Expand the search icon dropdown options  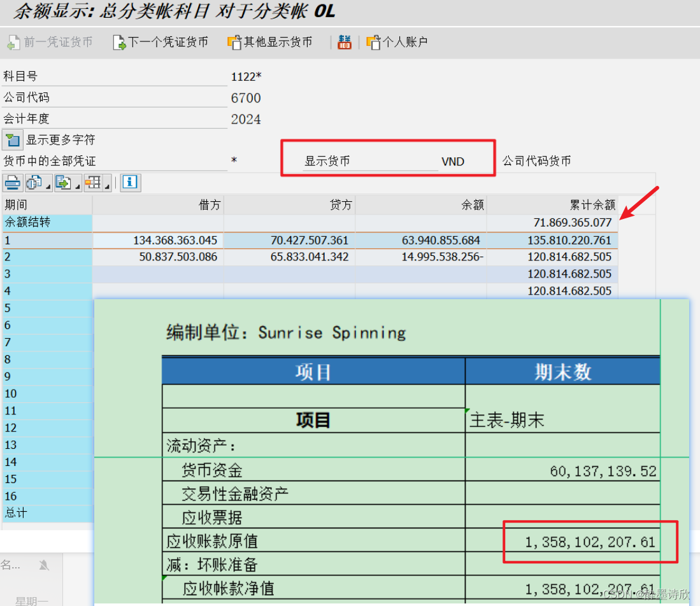click(46, 187)
